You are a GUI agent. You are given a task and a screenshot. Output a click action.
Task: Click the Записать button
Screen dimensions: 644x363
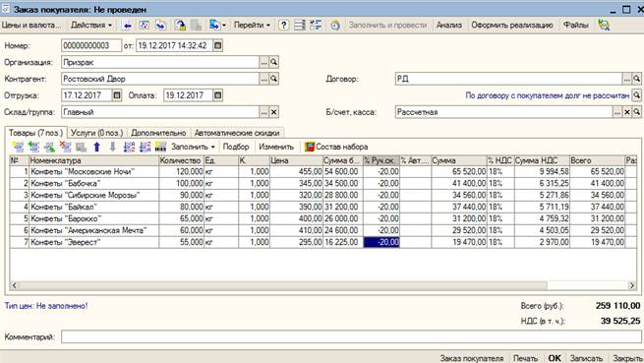pyautogui.click(x=586, y=358)
